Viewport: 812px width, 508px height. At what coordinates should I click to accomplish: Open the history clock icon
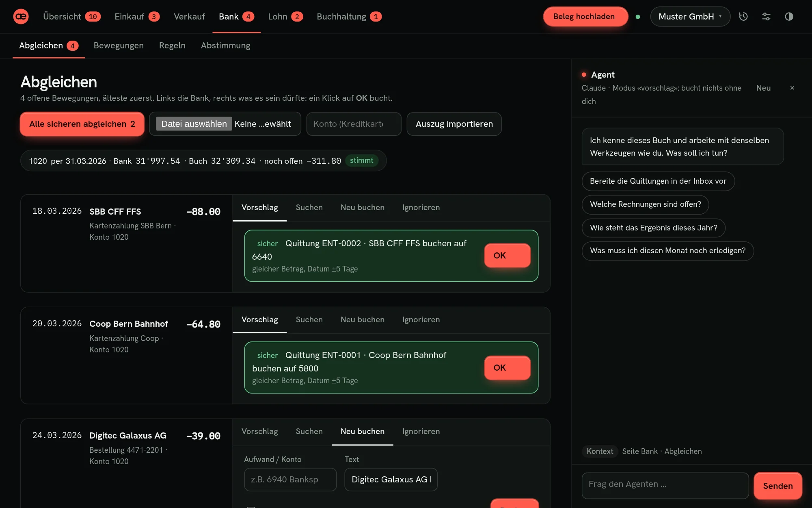(x=743, y=17)
